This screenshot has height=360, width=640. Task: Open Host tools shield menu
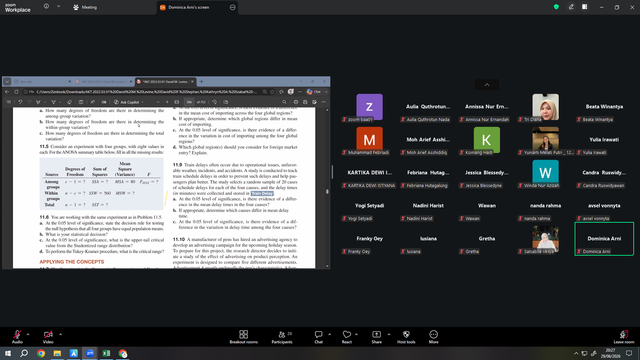pos(406,337)
